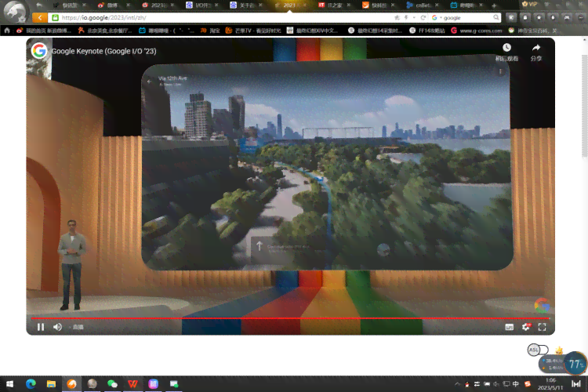The height and width of the screenshot is (392, 588).
Task: Open the taskbar clock showing 2023/5/11
Action: (x=550, y=383)
